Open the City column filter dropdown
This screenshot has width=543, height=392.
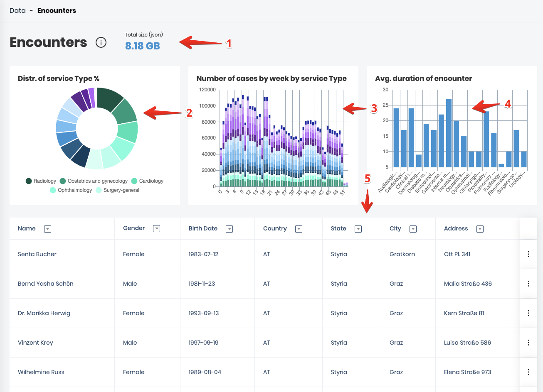click(x=413, y=229)
